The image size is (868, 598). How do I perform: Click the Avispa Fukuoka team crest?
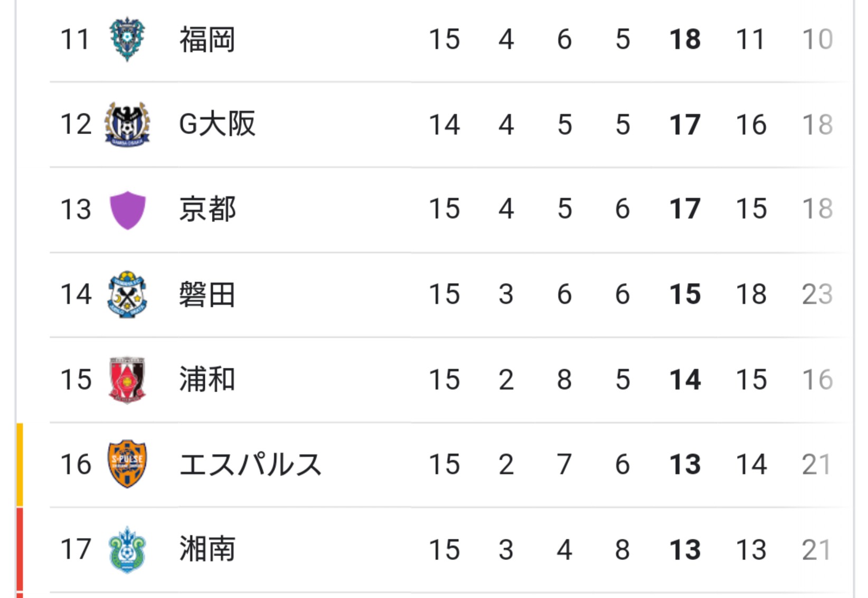[127, 39]
